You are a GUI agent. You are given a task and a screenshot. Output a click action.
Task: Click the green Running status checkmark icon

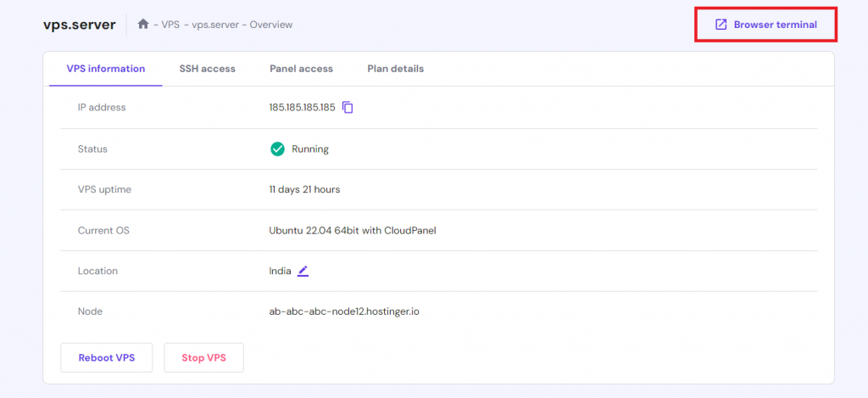(x=277, y=149)
